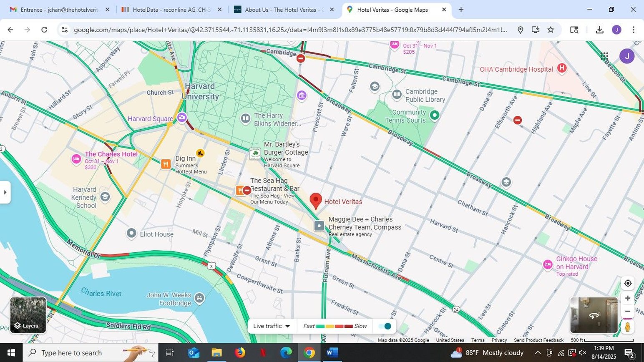Expand the Live traffic dropdown
This screenshot has width=644, height=362.
click(272, 326)
